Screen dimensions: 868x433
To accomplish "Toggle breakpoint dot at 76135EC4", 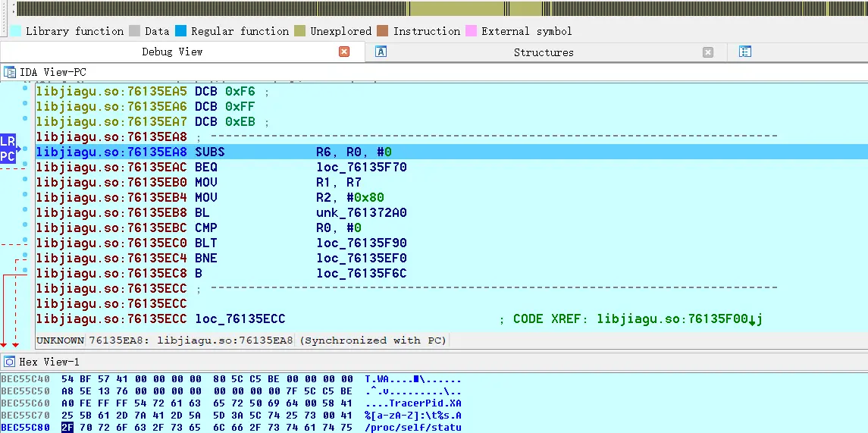I will coord(25,255).
